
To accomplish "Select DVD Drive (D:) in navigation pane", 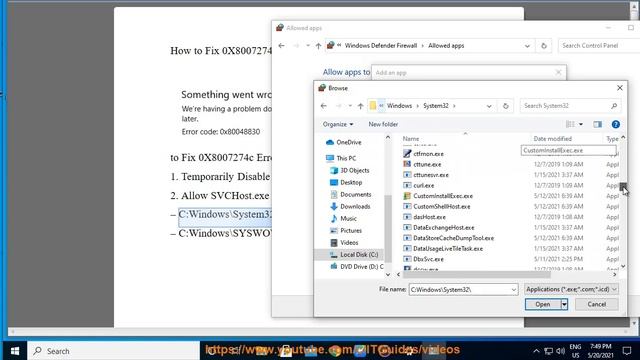I will (356, 266).
